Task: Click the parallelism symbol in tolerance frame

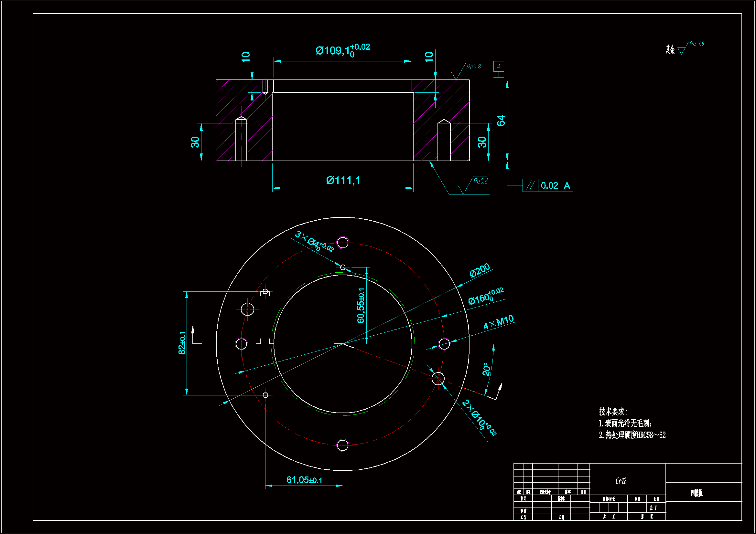Action: 530,185
